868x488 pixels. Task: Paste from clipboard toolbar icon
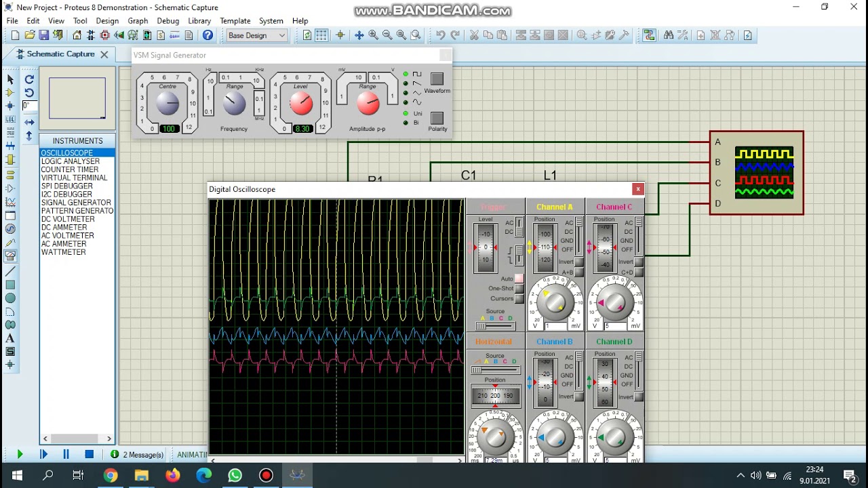tap(502, 35)
